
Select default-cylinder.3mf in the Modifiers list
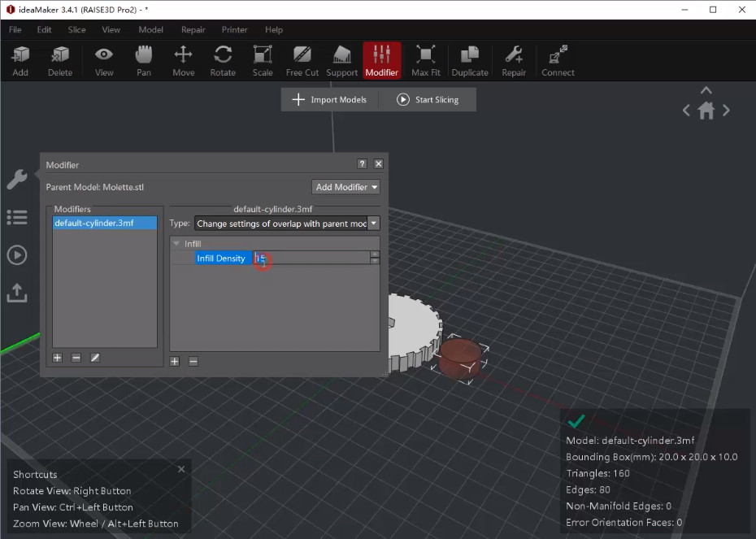(x=105, y=223)
